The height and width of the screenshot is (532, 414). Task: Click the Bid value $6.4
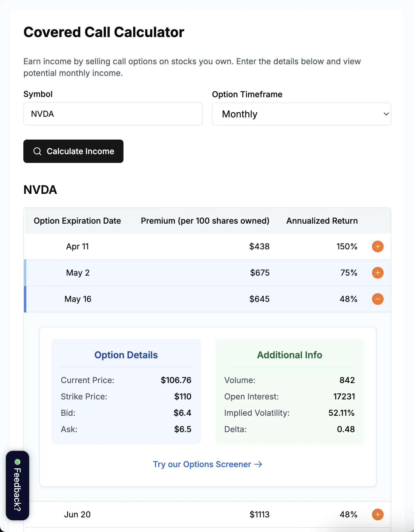[182, 413]
